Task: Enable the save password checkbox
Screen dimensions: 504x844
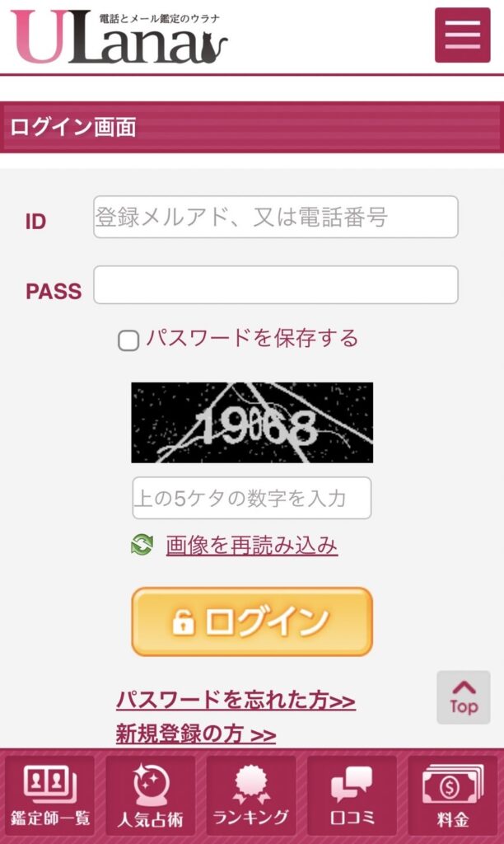Action: (x=128, y=340)
